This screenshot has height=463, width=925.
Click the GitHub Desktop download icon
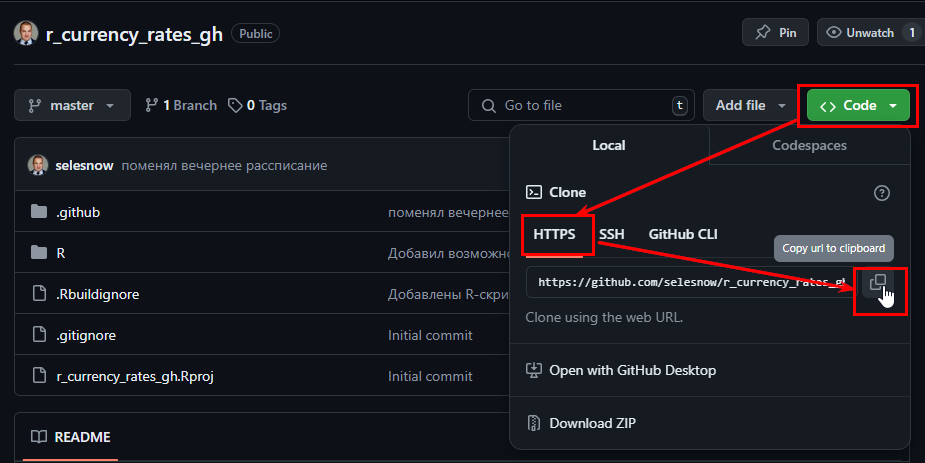click(533, 370)
